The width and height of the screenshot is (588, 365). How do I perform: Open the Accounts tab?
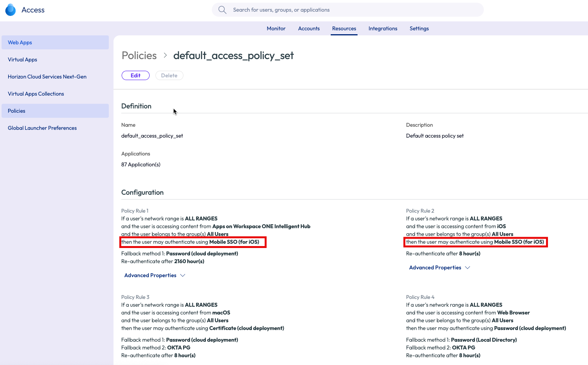(309, 28)
